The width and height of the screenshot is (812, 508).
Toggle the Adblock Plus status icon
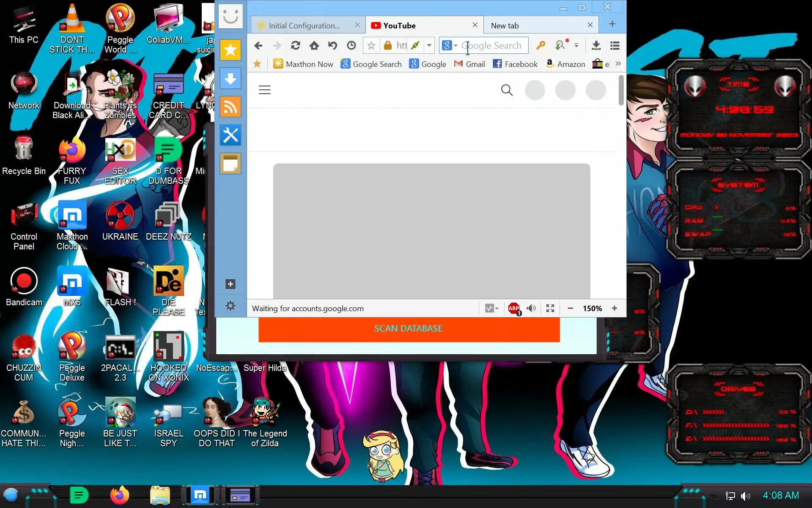(514, 308)
